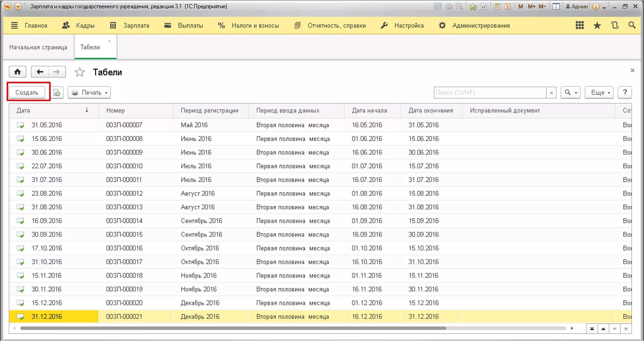Click the home button on form toolbar
The height and width of the screenshot is (341, 644).
(x=18, y=72)
